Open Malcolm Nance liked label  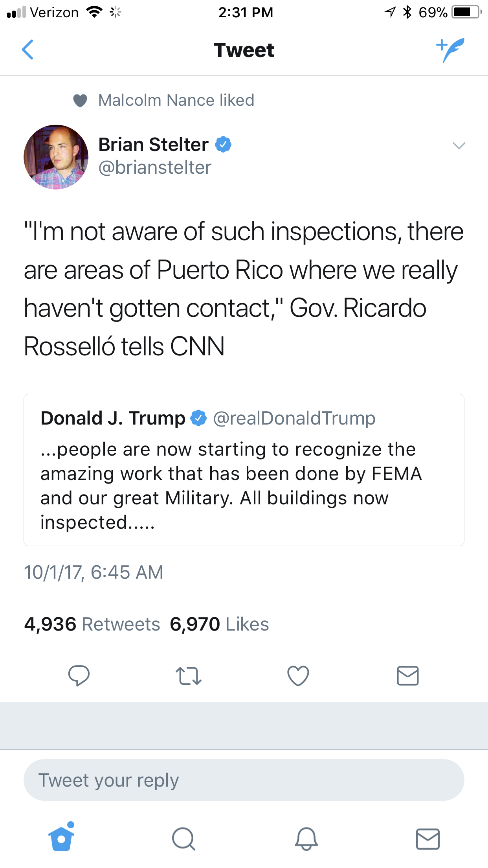[176, 100]
